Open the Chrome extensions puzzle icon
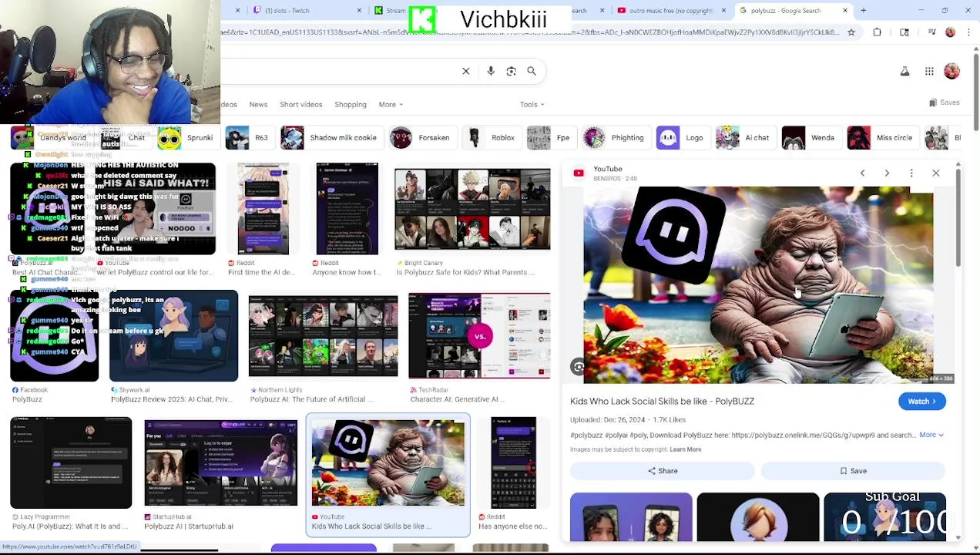This screenshot has width=980, height=555. click(877, 32)
